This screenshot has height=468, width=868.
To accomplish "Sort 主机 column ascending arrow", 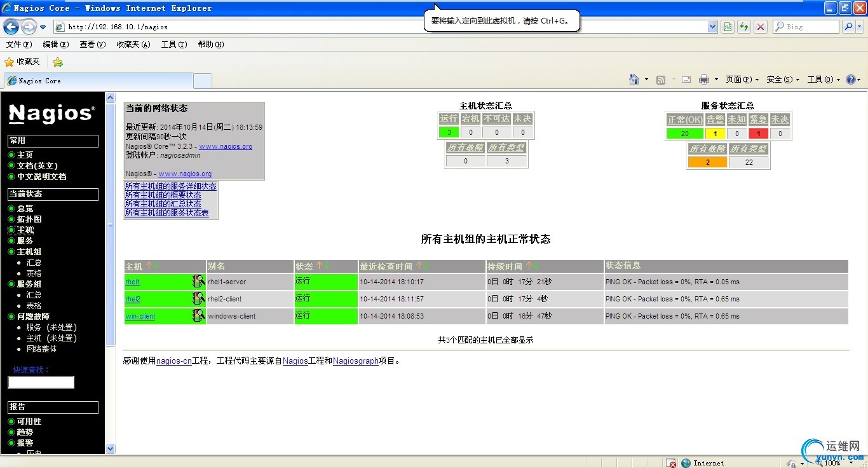I will coord(149,266).
